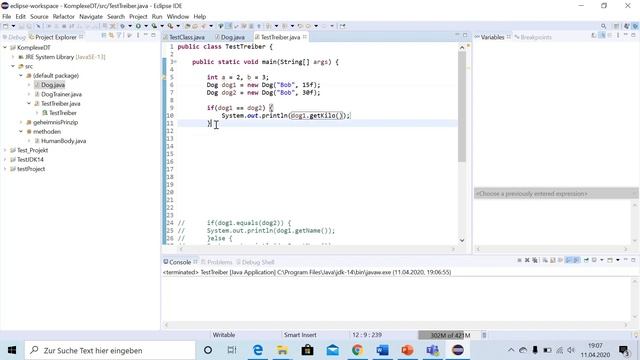This screenshot has height=360, width=640.
Task: Click the Windows search box
Action: click(110, 350)
